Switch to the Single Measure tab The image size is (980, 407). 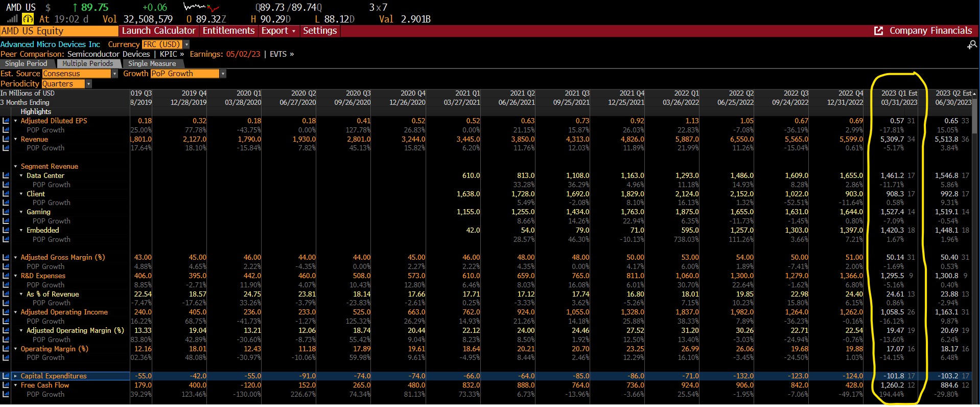pos(152,63)
